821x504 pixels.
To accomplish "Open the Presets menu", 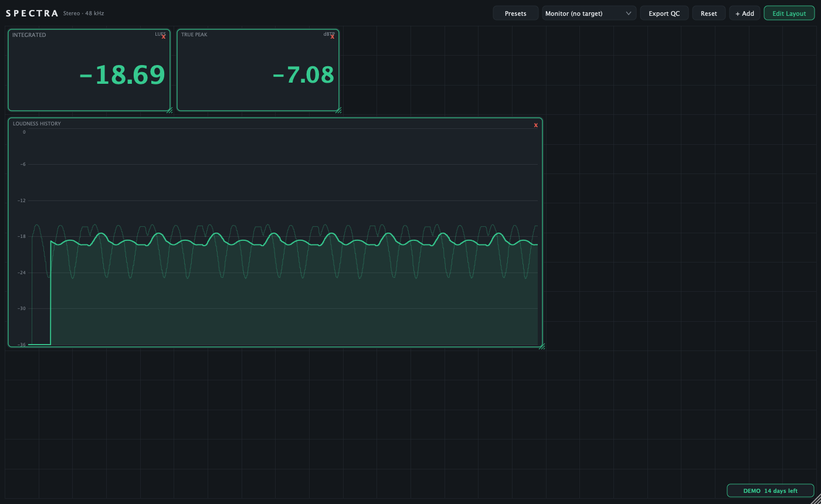I will (x=515, y=13).
